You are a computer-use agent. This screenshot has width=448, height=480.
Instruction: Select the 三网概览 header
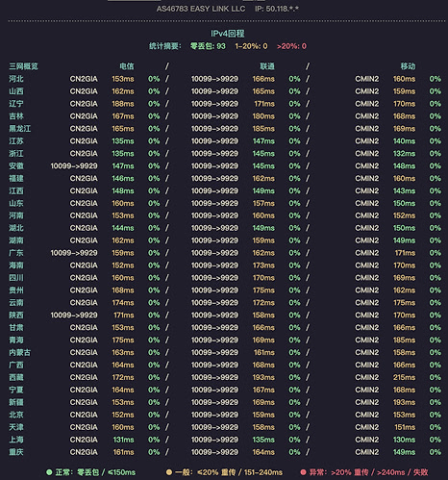[x=23, y=66]
